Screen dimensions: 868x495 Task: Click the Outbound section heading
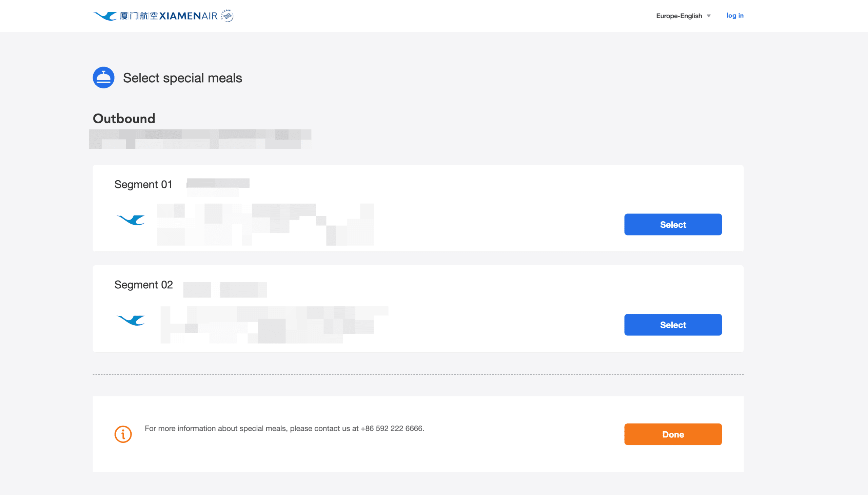124,119
